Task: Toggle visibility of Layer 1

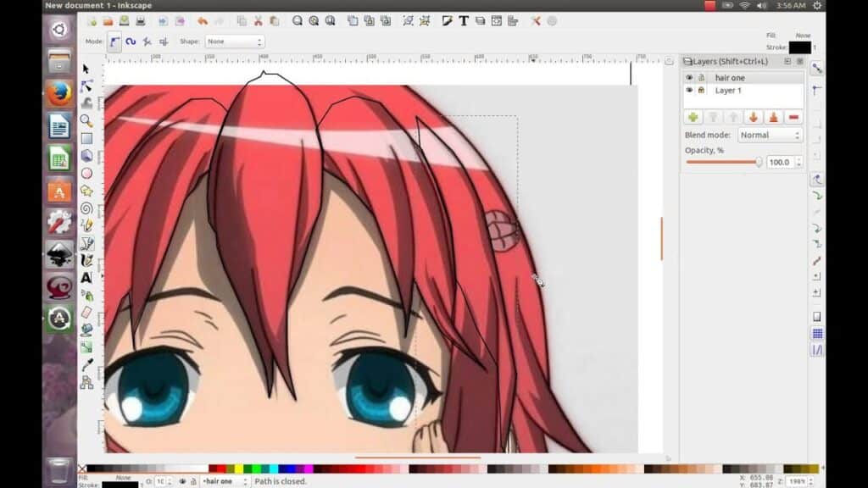Action: point(688,90)
